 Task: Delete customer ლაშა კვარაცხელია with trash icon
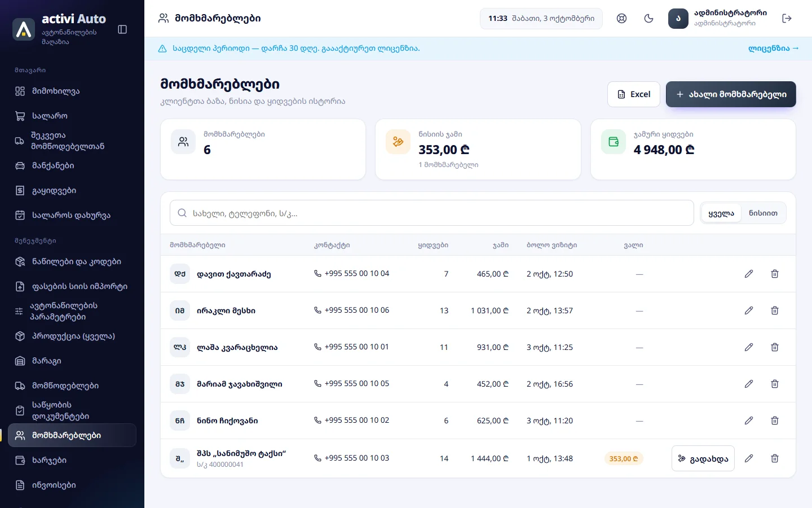click(775, 347)
